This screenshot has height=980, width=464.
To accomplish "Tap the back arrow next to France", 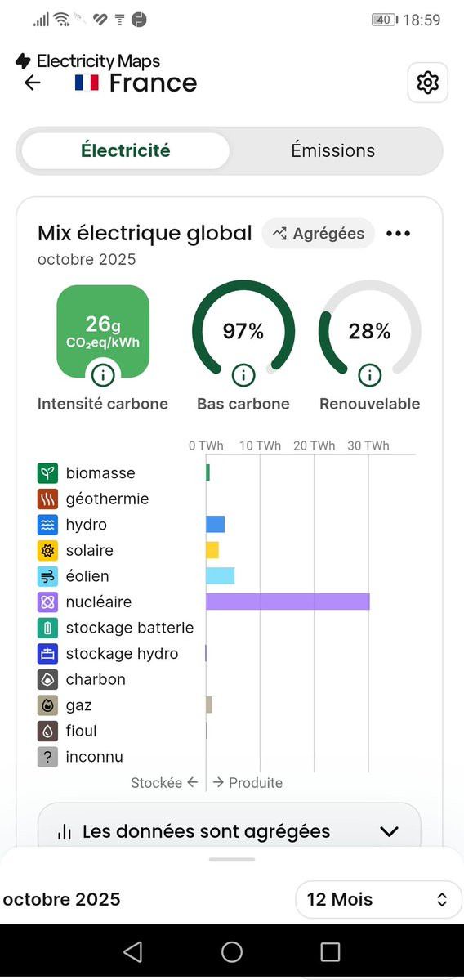I will pyautogui.click(x=33, y=83).
